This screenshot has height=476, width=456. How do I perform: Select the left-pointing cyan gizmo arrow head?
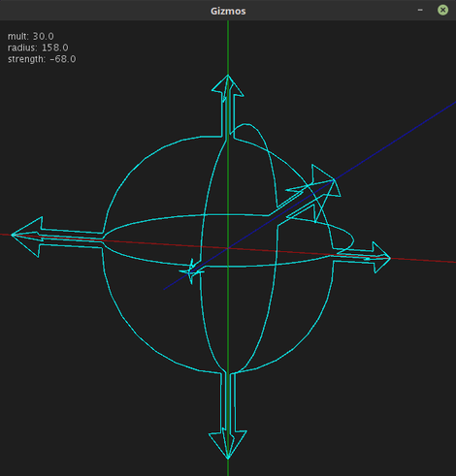click(27, 237)
